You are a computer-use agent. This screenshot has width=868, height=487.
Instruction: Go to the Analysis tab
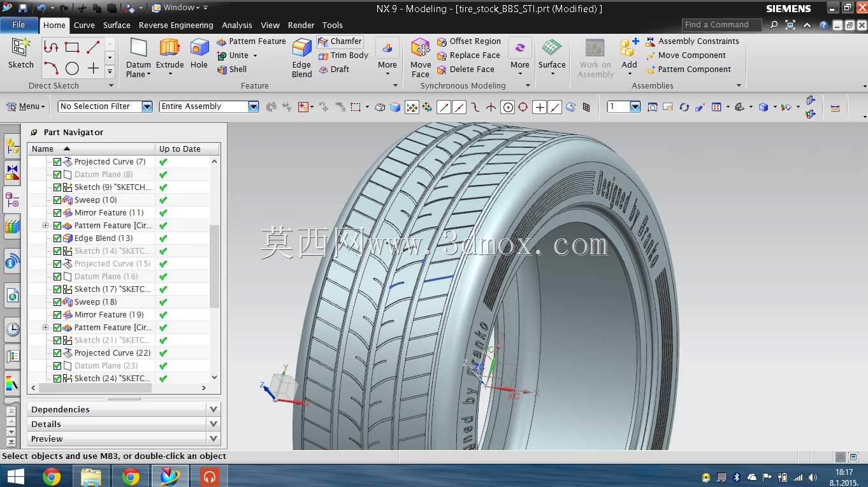tap(237, 25)
